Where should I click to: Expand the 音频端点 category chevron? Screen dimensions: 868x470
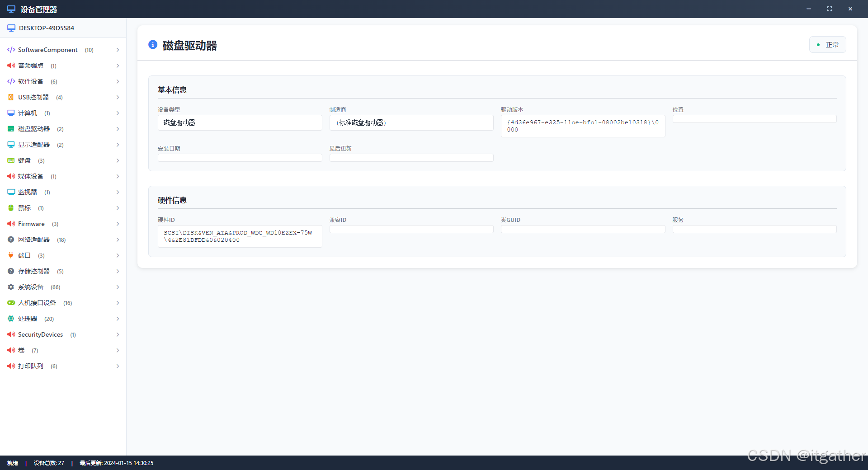[x=118, y=66]
